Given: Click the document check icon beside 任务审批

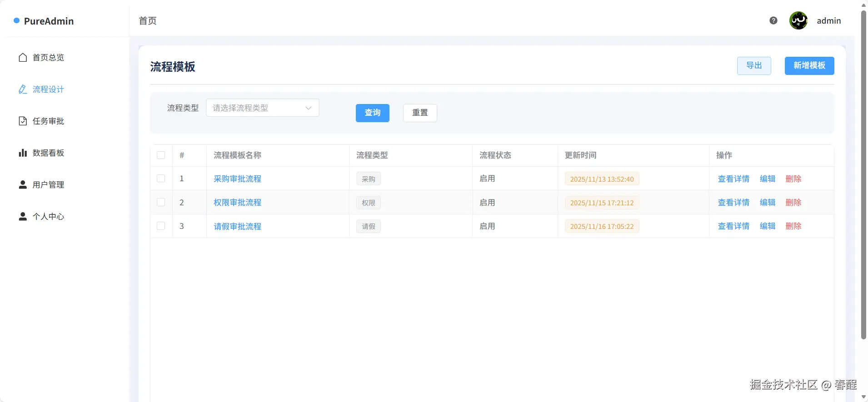Looking at the screenshot, I should pos(23,121).
